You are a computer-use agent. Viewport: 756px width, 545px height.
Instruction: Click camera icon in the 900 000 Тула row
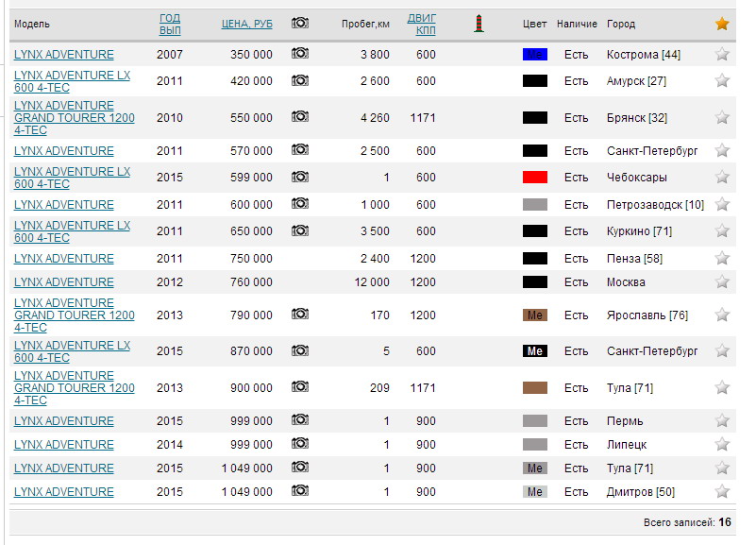click(300, 387)
